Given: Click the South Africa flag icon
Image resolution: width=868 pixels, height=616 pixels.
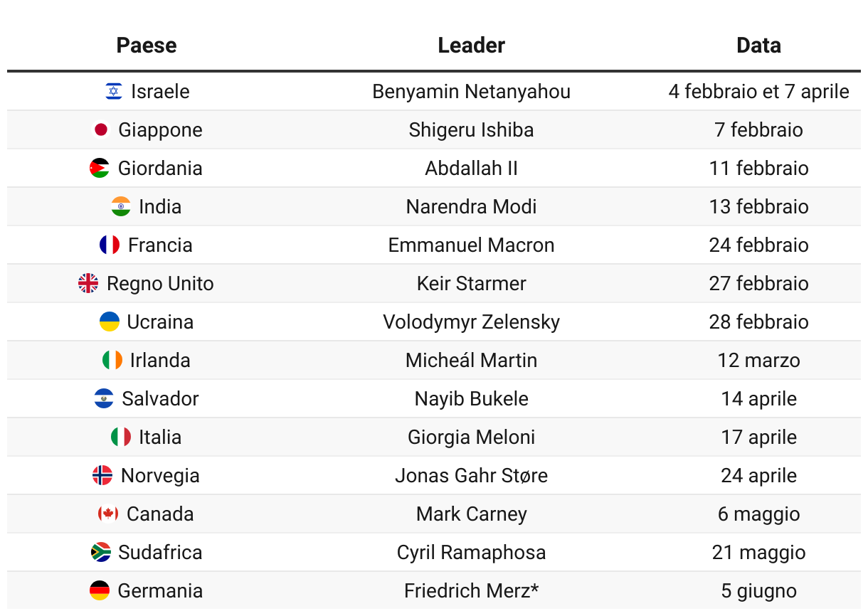Looking at the screenshot, I should (x=101, y=552).
